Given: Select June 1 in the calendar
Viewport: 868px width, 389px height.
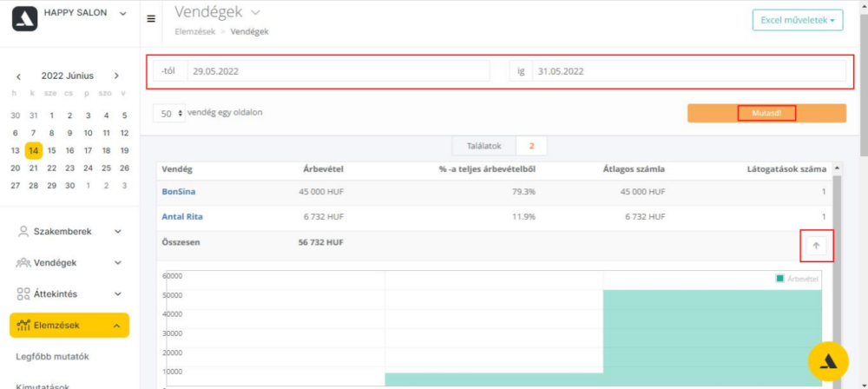Looking at the screenshot, I should tap(51, 115).
